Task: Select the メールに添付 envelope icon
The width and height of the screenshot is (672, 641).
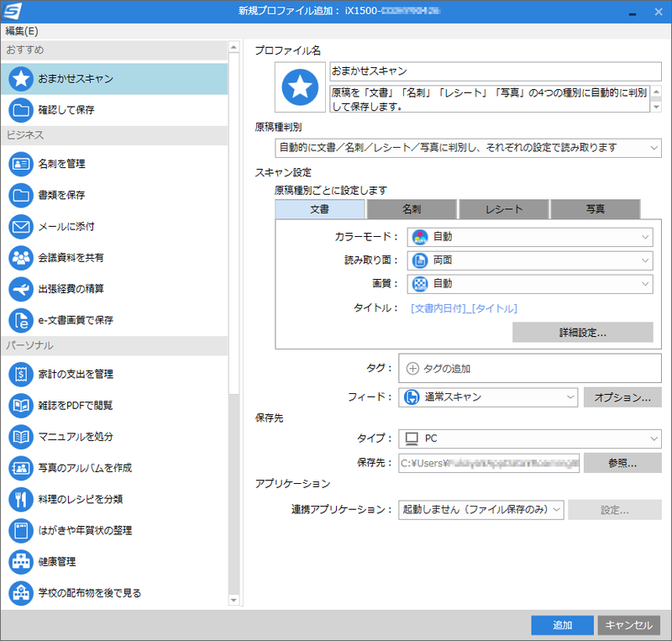Action: pos(21,226)
